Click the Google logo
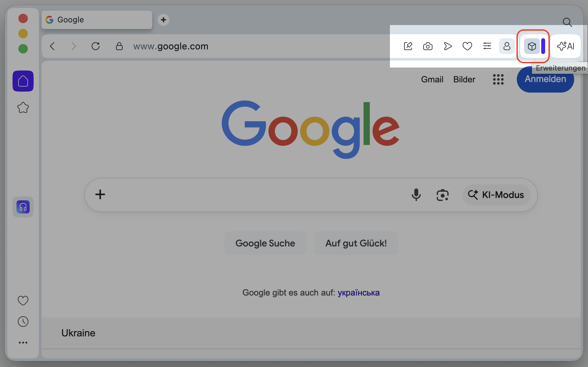This screenshot has height=367, width=588. 310,129
